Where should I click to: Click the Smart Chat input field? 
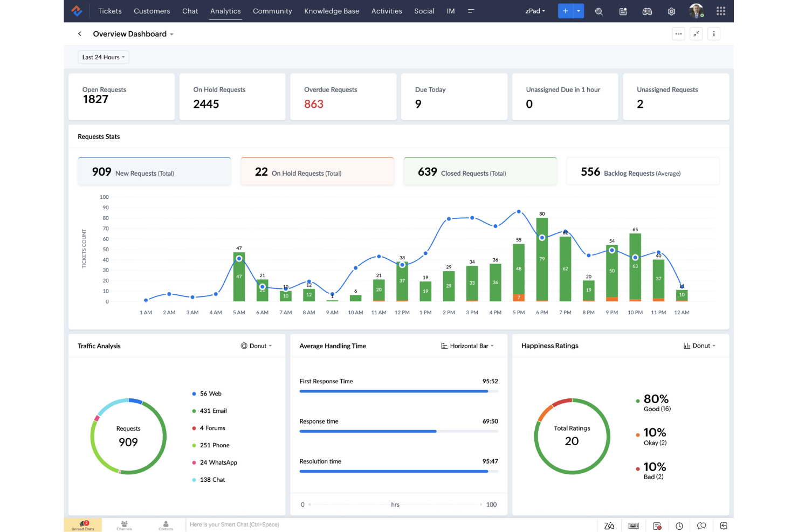[x=391, y=525]
